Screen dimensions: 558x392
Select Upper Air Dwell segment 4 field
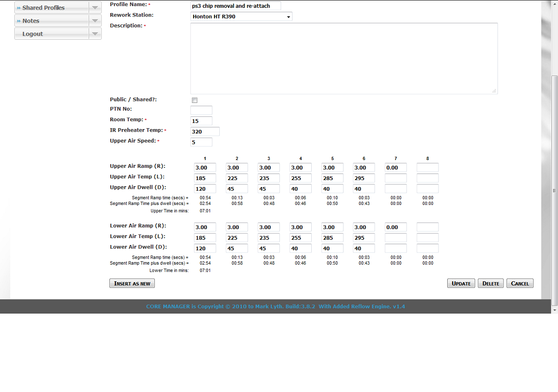[x=300, y=189]
